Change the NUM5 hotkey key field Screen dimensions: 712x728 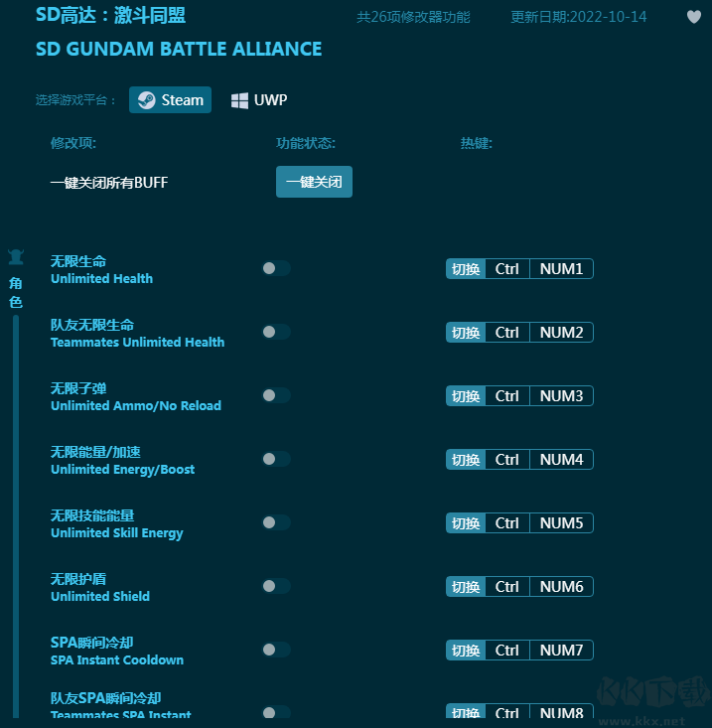coord(561,523)
